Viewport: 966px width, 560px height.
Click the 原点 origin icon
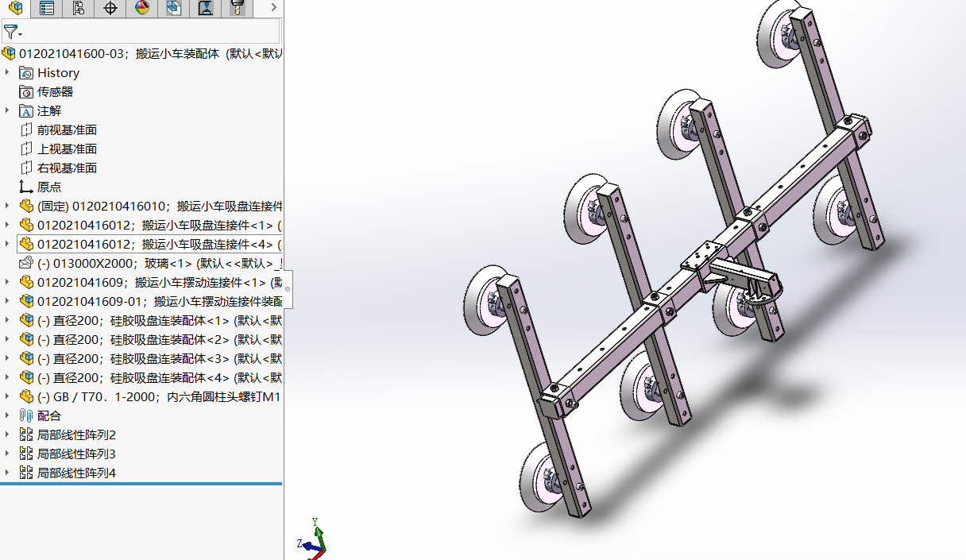coord(26,187)
